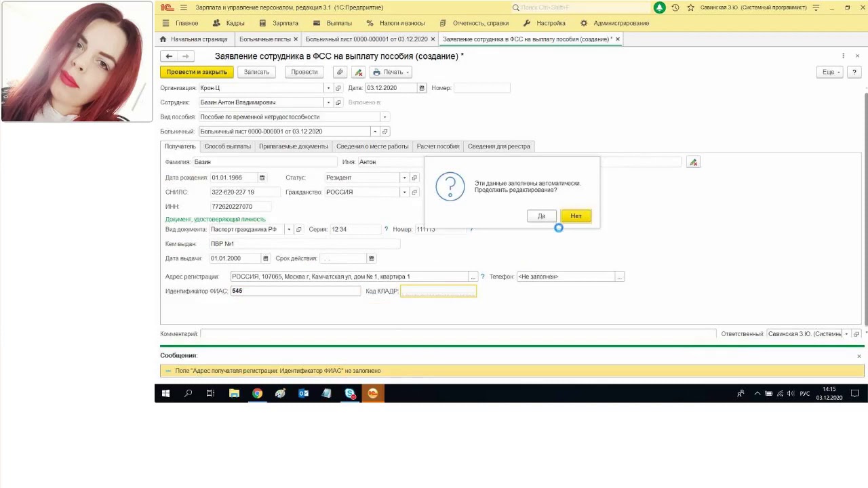Open the history clock icon
Viewport: 868px width, 488px height.
[675, 7]
